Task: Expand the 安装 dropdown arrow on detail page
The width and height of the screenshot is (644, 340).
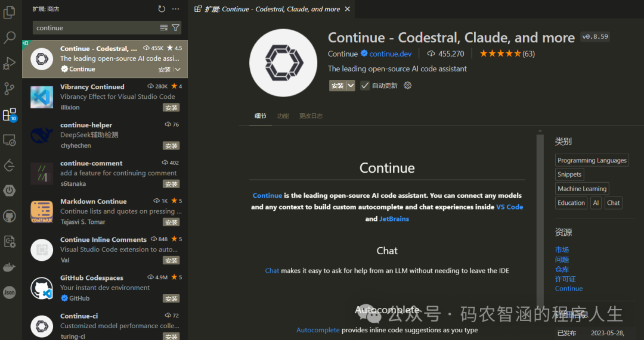Action: pyautogui.click(x=351, y=85)
